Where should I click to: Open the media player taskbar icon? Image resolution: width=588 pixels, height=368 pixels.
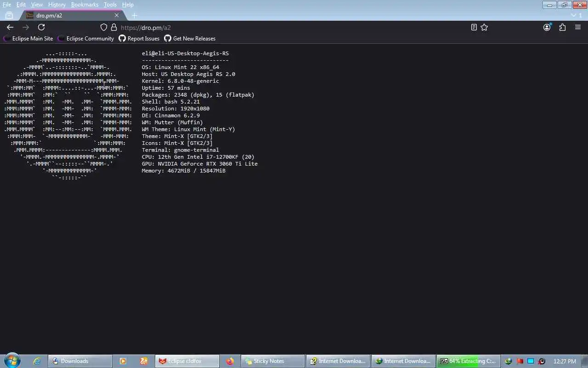coord(123,361)
